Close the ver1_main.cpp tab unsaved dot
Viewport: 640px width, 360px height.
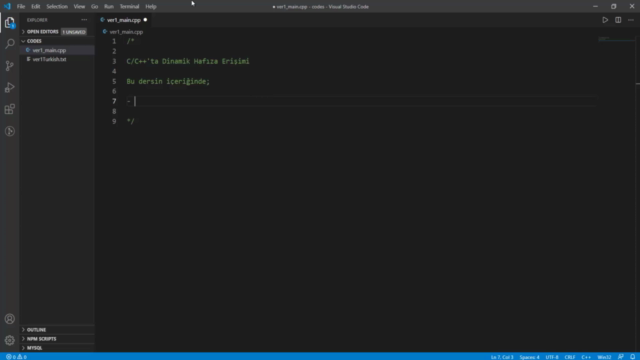(x=145, y=20)
